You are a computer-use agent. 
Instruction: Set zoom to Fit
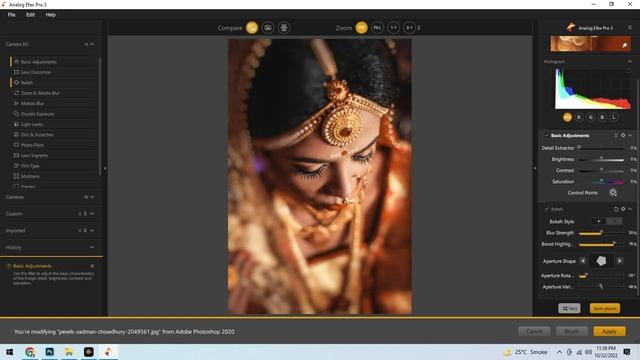pyautogui.click(x=361, y=28)
